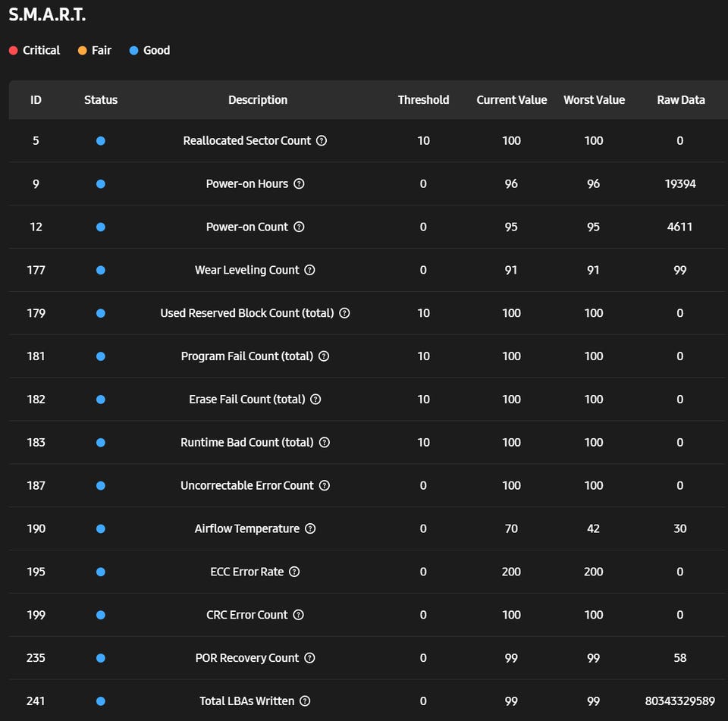Open Total LBAs Written info icon
This screenshot has width=728, height=721.
305,701
